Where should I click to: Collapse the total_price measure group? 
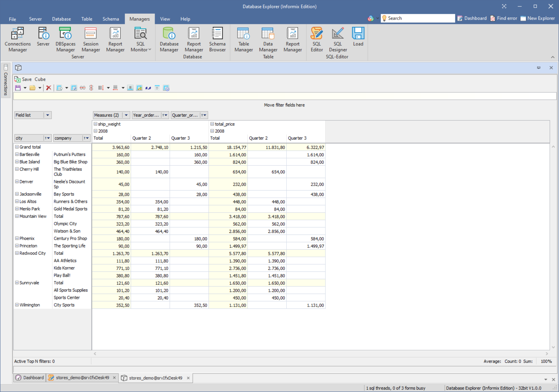[x=212, y=124]
